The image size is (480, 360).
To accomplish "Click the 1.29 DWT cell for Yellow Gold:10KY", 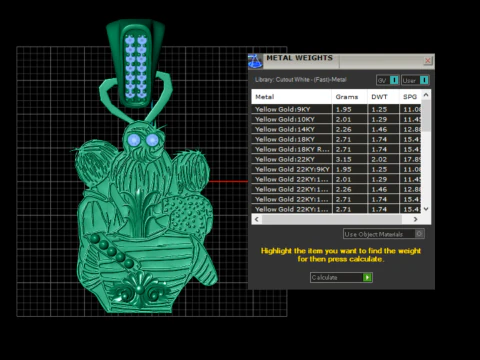I will coord(383,119).
